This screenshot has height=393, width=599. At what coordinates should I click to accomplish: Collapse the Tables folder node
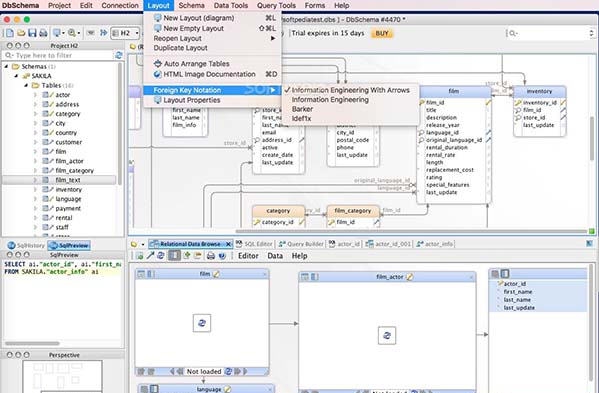[26, 86]
